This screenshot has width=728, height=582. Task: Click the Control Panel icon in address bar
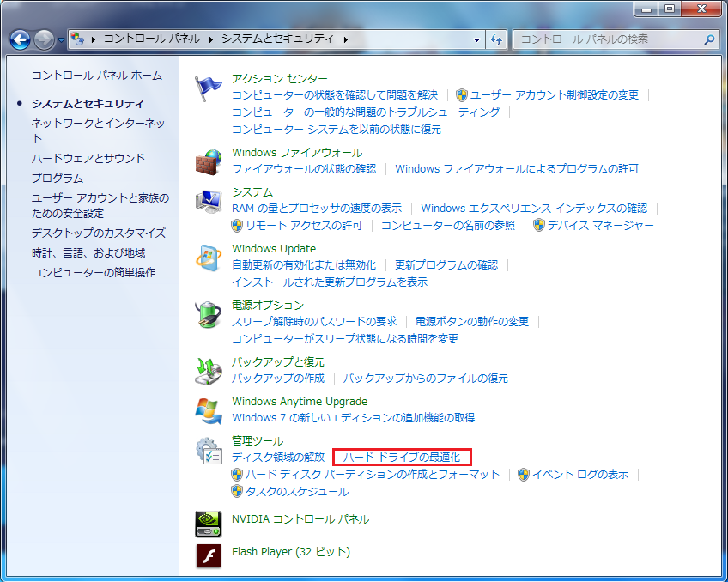77,39
